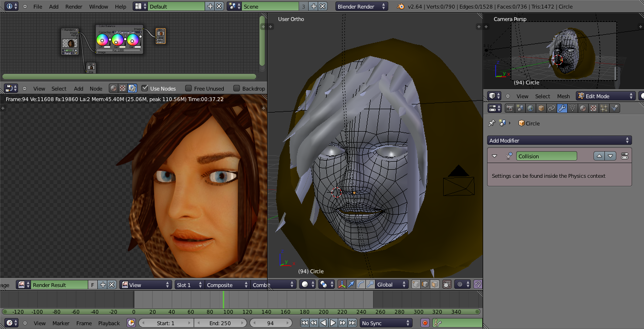Open the Texture properties tab

[x=593, y=108]
